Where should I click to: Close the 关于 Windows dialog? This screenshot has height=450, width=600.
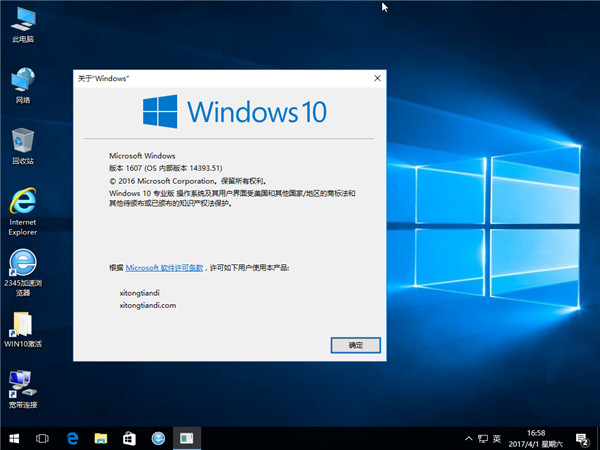tap(377, 78)
